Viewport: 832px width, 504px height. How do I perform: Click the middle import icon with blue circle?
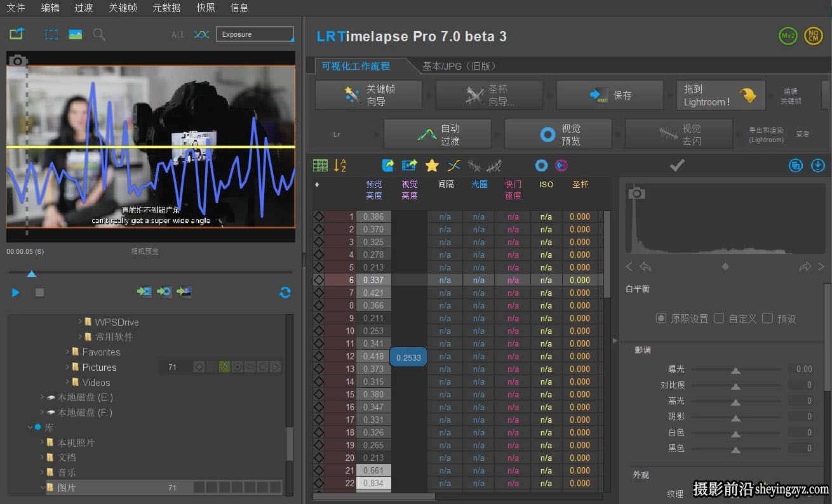coord(164,292)
